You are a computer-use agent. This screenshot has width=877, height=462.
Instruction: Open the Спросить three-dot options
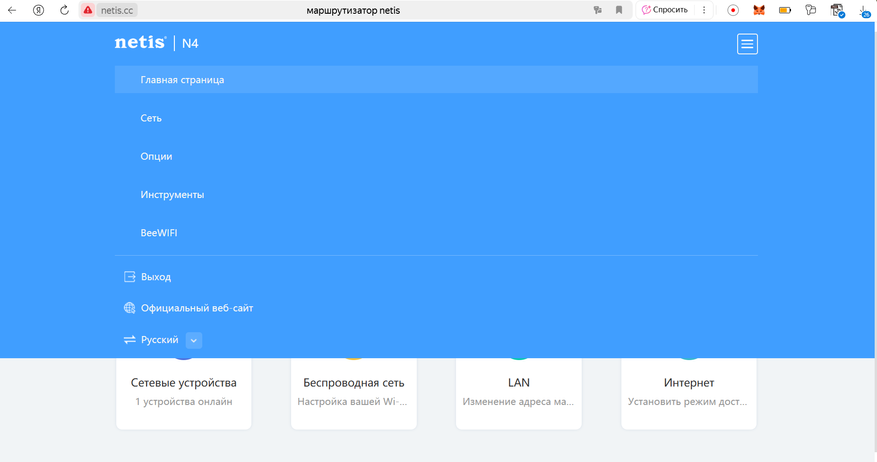704,10
